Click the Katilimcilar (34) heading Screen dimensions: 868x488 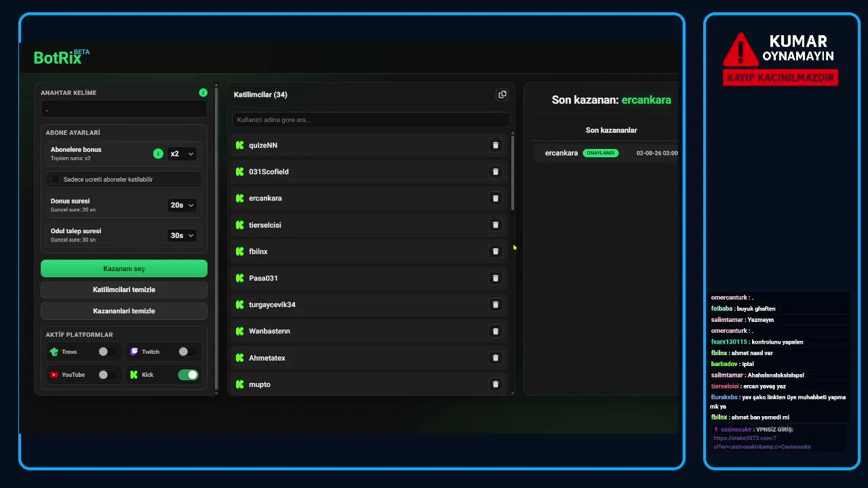coord(260,95)
